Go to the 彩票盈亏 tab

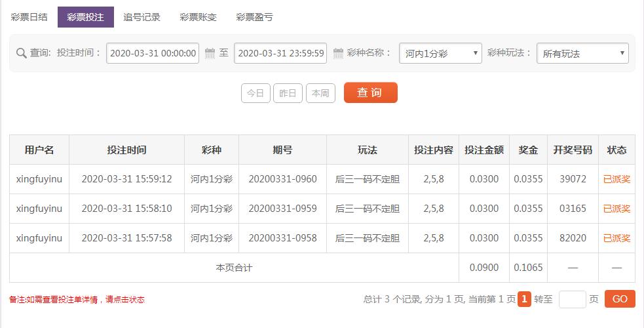point(254,17)
